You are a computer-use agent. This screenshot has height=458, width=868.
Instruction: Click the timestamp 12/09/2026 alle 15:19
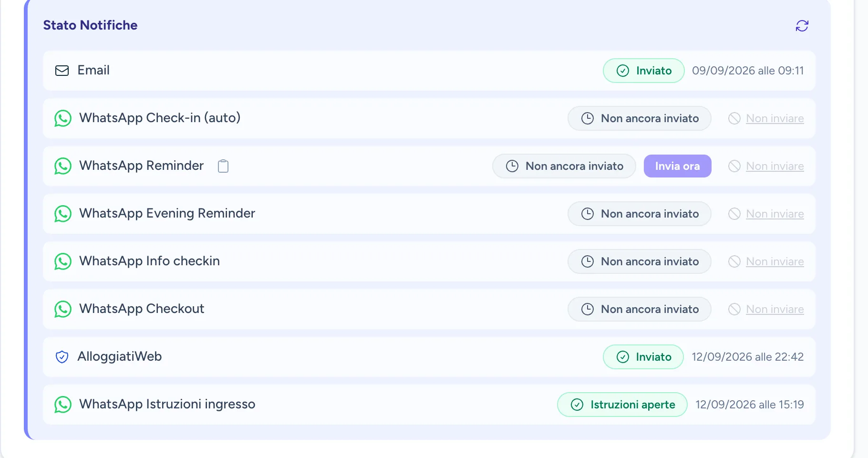point(750,405)
